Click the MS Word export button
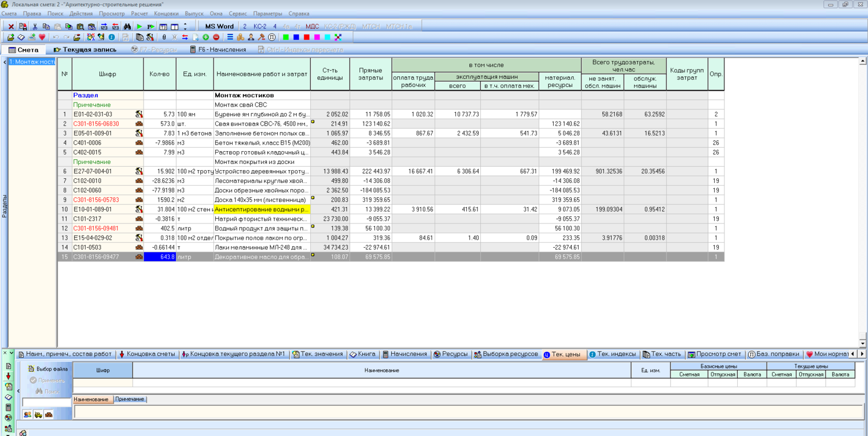 [219, 27]
